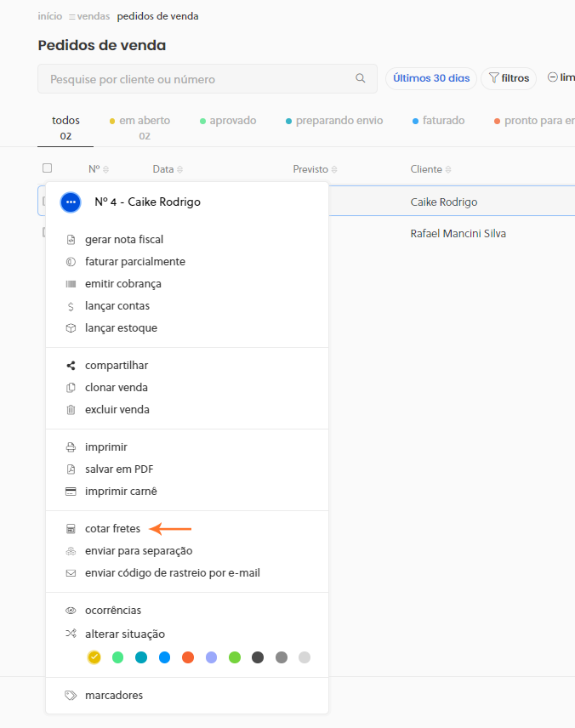The width and height of the screenshot is (575, 728).
Task: Click the calculator icon for cotar fretes
Action: pyautogui.click(x=71, y=529)
